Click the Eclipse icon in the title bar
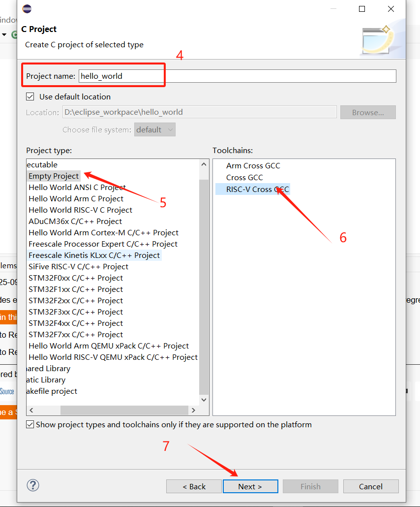The image size is (420, 507). 27,9
